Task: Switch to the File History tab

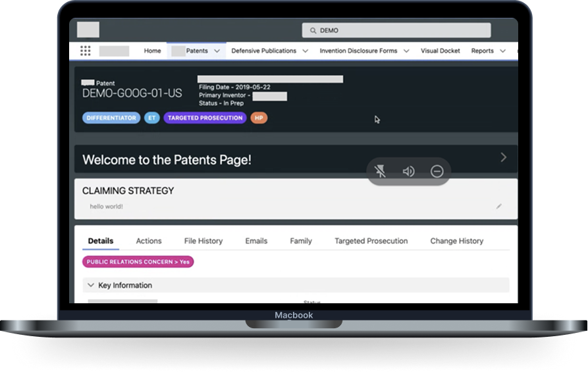Action: point(203,241)
